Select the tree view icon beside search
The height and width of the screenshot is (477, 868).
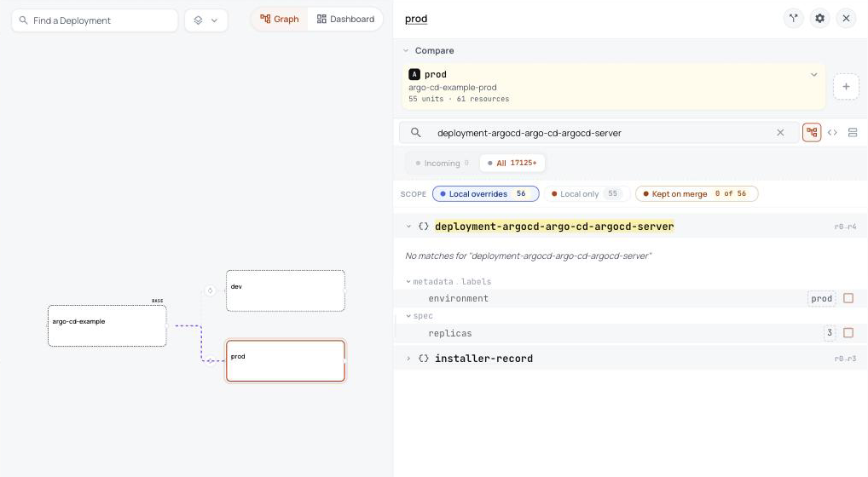coord(812,133)
